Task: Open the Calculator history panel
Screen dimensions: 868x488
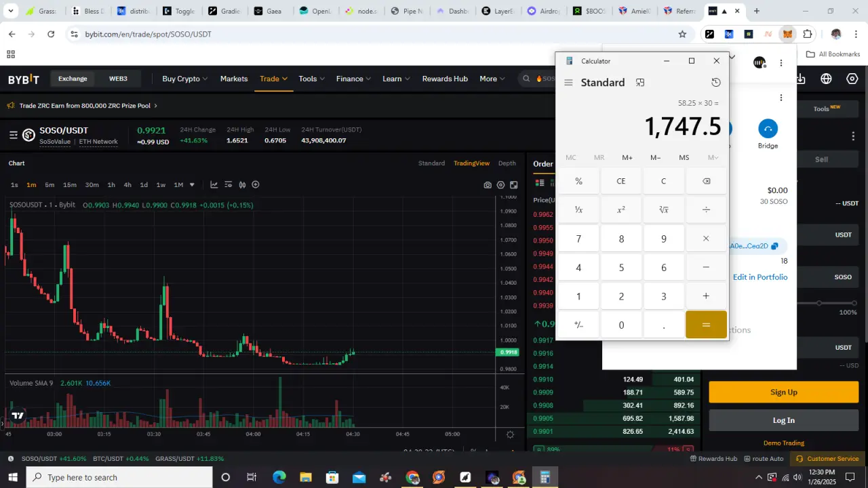Action: tap(716, 83)
